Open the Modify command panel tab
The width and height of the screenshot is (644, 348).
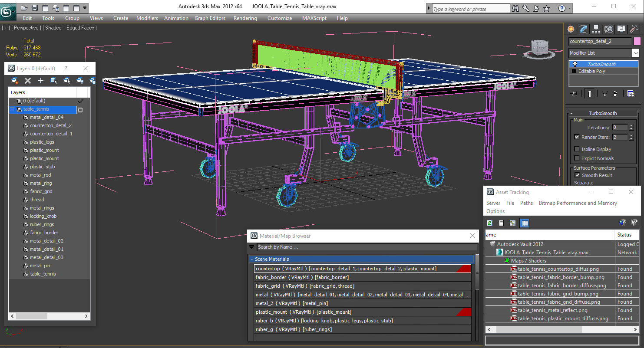(583, 29)
